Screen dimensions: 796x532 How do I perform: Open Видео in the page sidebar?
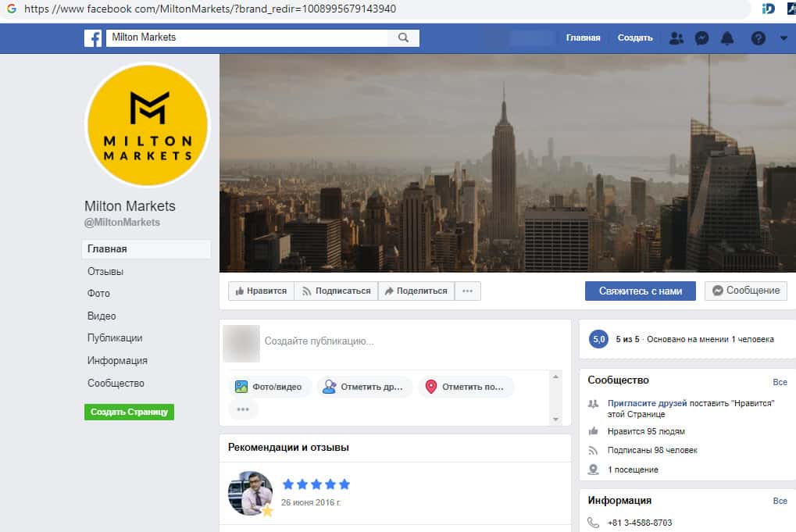click(x=102, y=316)
